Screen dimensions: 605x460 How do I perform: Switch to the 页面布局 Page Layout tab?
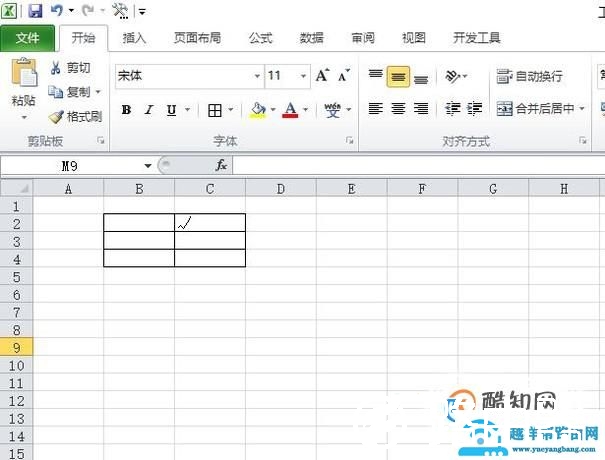coord(197,38)
